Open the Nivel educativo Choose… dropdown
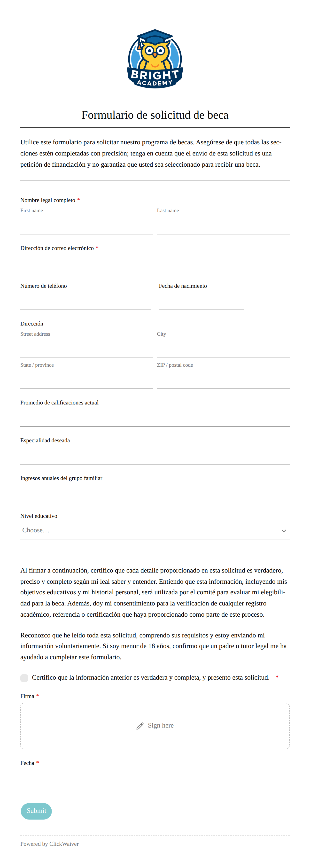The image size is (310, 868). [x=155, y=530]
